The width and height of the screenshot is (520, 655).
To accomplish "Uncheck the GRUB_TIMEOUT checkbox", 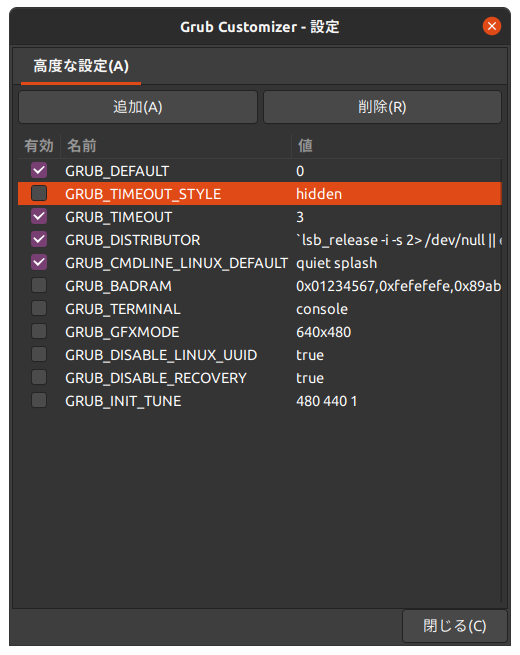I will (39, 216).
